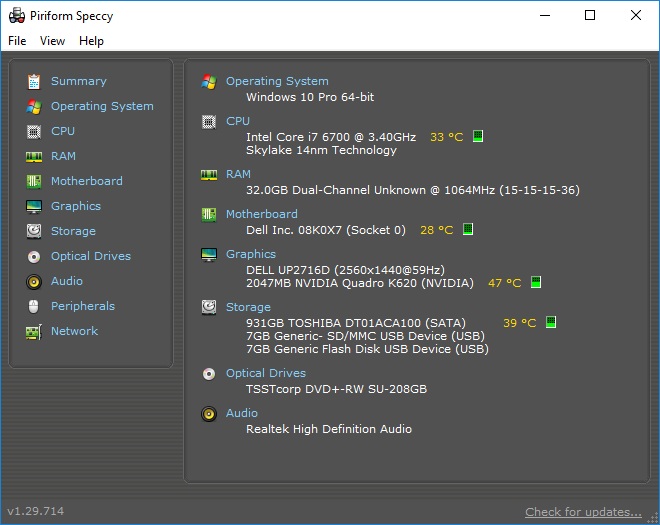Viewport: 660px width, 525px height.
Task: Click the Check for updates link
Action: click(583, 512)
